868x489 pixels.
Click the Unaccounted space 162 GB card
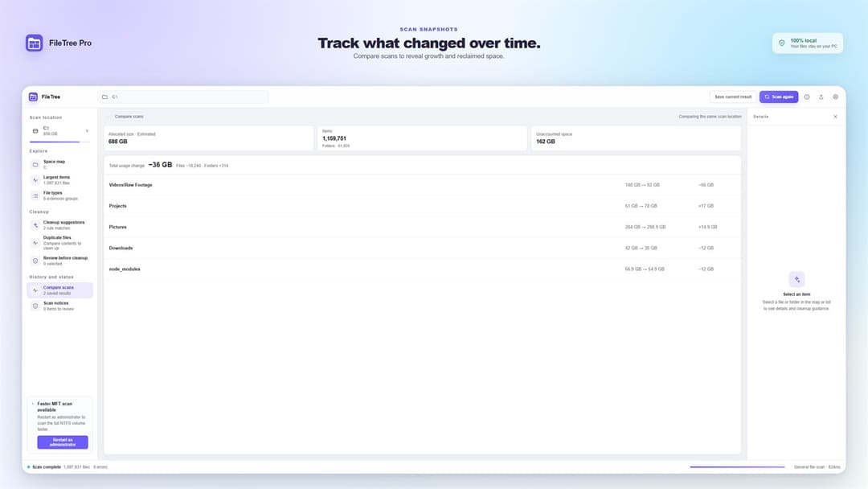636,138
